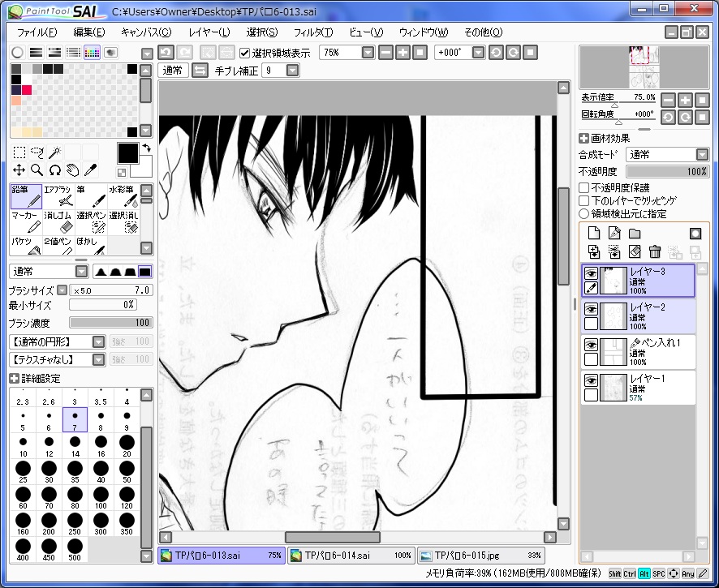
Task: Open the brush mode 通常 dropdown
Action: tap(82, 272)
